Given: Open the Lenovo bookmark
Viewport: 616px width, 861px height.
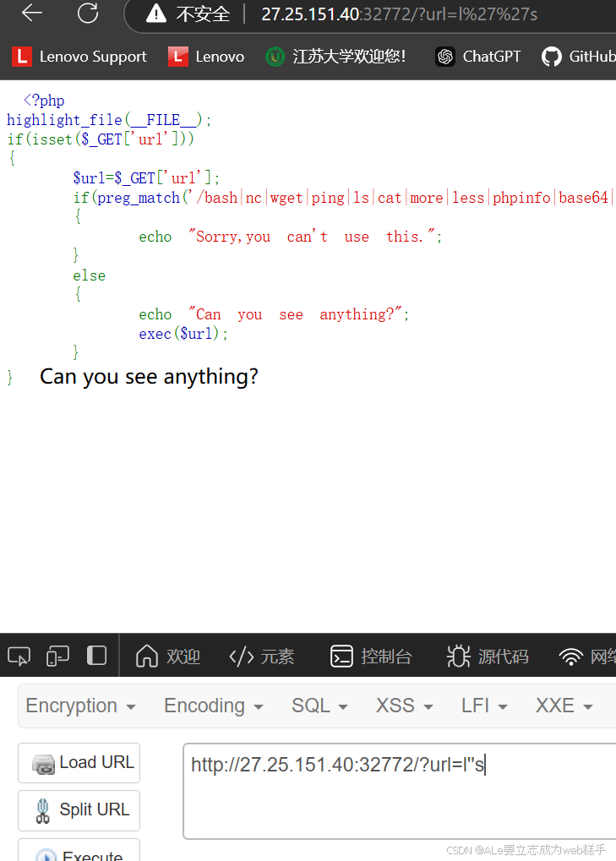Looking at the screenshot, I should pyautogui.click(x=206, y=57).
